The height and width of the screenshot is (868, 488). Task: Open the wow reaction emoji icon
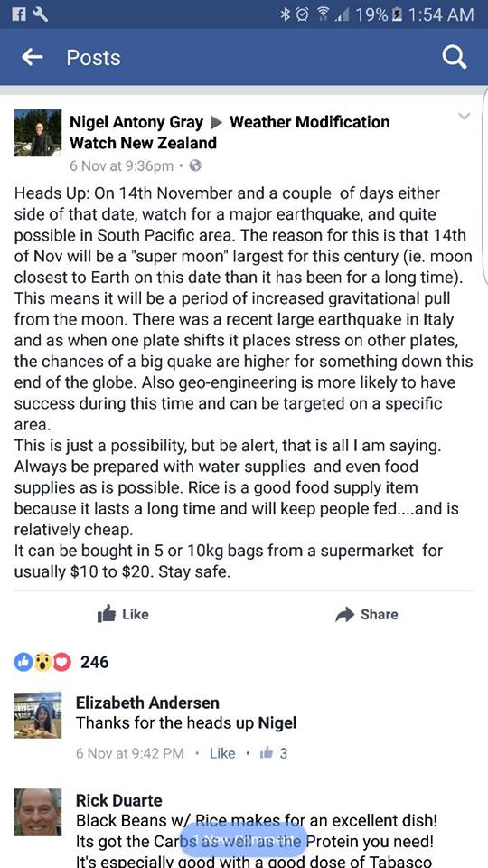click(x=42, y=662)
